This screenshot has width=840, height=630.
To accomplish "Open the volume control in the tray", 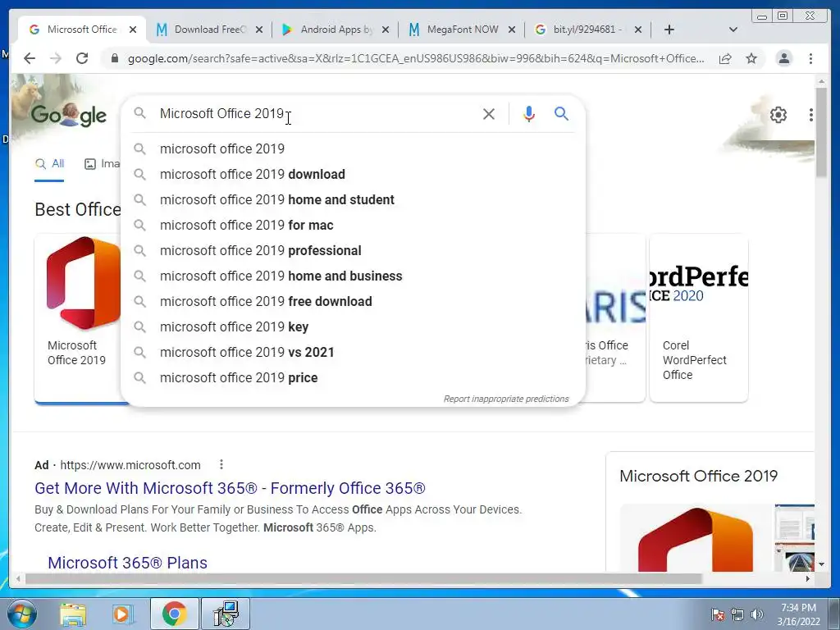I will tap(757, 614).
